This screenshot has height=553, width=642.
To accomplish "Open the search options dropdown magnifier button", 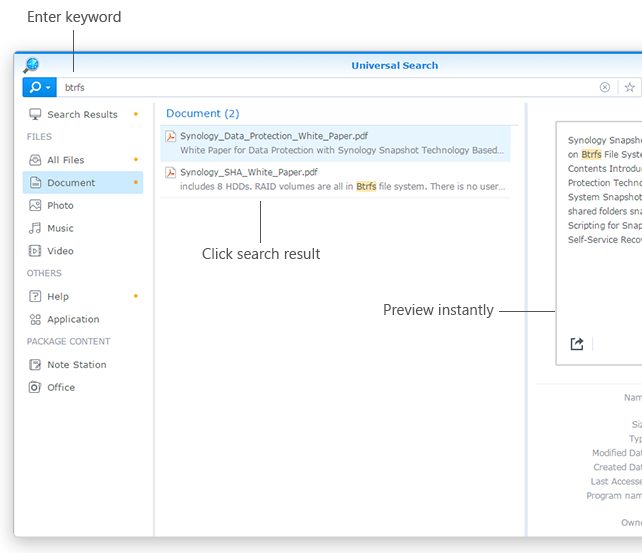I will [x=39, y=87].
